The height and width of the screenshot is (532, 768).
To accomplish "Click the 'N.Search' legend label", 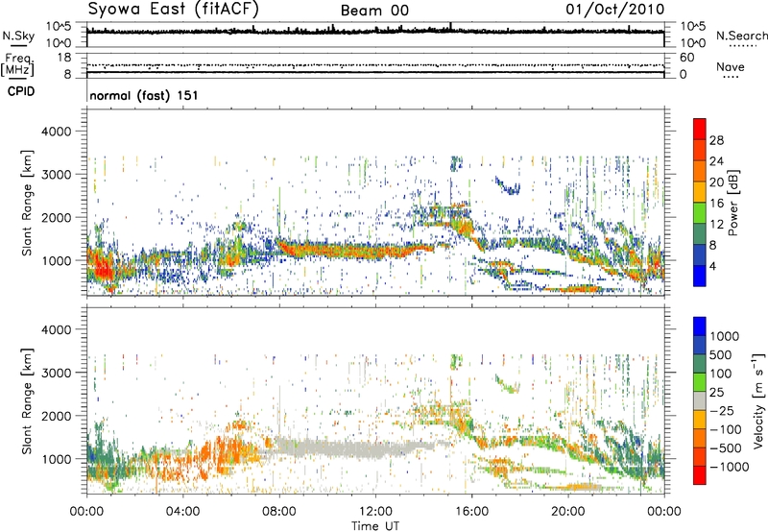I will coord(741,36).
